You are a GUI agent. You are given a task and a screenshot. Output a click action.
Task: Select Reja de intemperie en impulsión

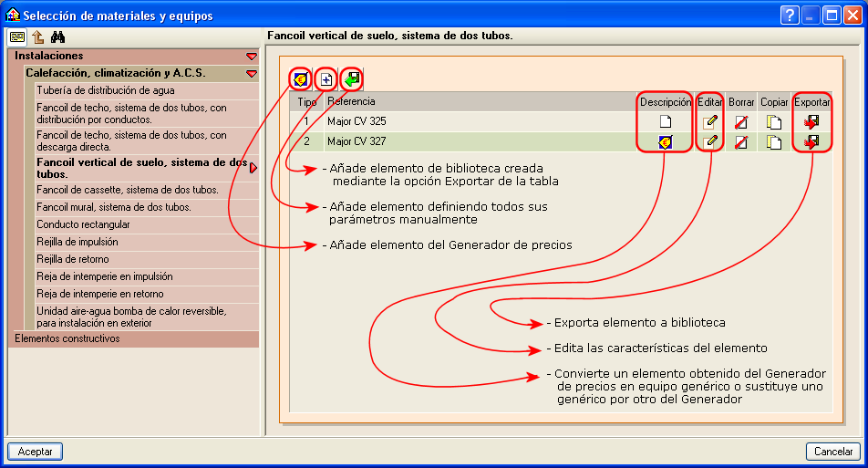coord(148,276)
